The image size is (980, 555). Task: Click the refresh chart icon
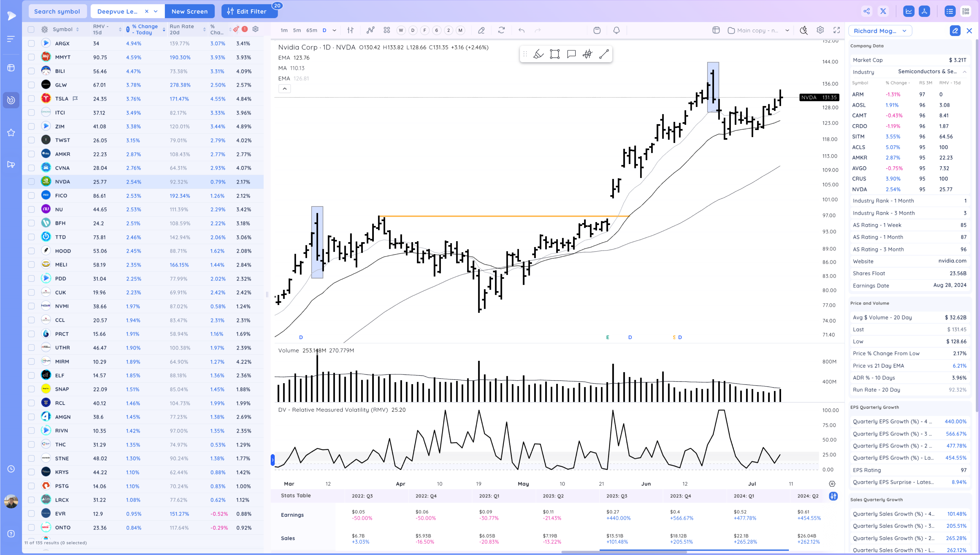501,30
